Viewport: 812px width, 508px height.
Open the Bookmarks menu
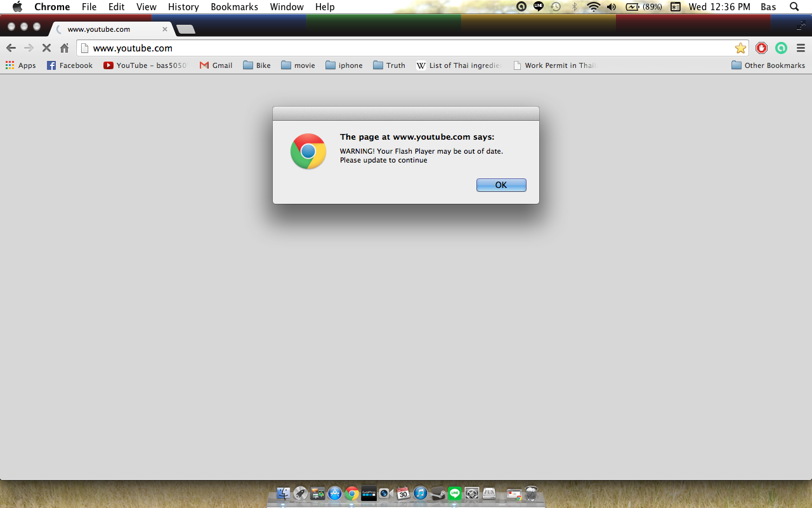pos(235,7)
